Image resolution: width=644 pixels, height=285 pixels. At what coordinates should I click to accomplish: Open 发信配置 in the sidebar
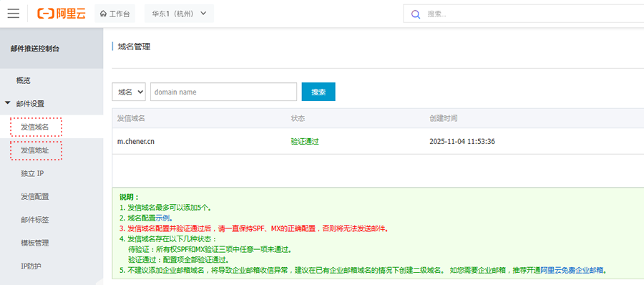[34, 197]
